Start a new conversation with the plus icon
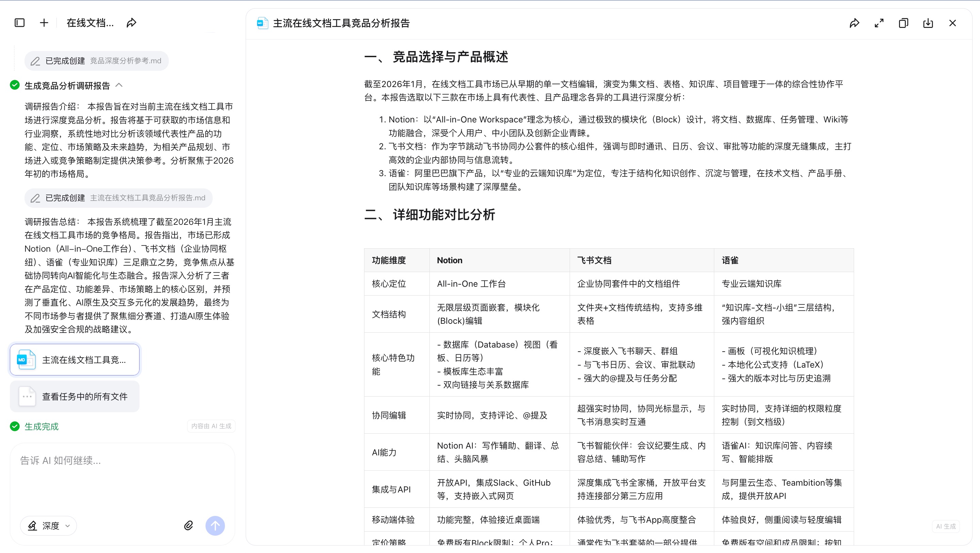Viewport: 980px width, 553px height. point(44,23)
